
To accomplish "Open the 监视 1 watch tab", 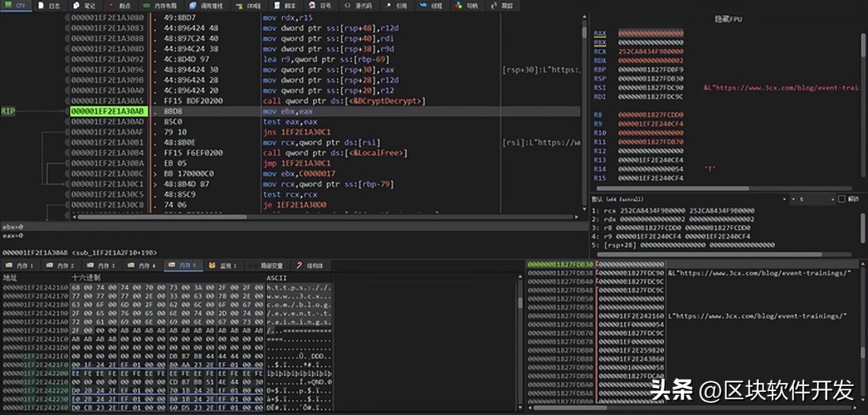I will pos(223,266).
